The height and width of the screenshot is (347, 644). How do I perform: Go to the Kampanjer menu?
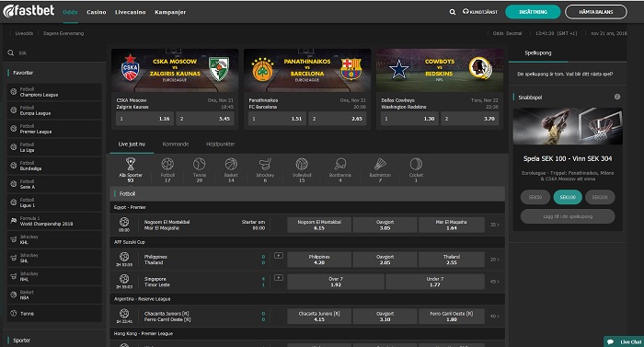coord(170,12)
